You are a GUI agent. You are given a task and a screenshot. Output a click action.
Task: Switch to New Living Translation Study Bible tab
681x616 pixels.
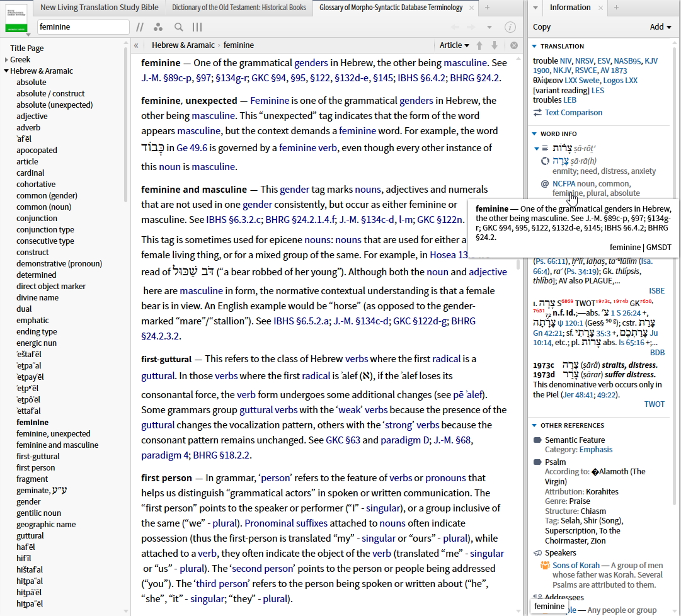tap(100, 8)
